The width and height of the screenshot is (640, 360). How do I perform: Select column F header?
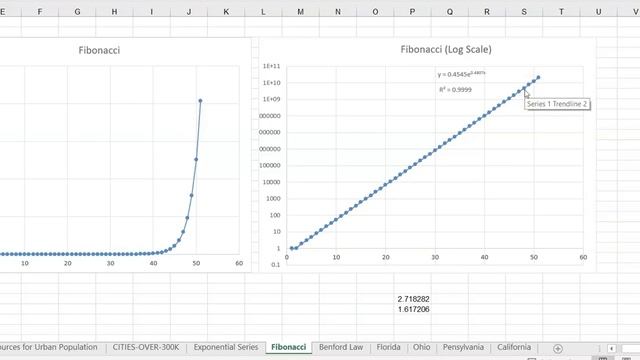point(40,12)
